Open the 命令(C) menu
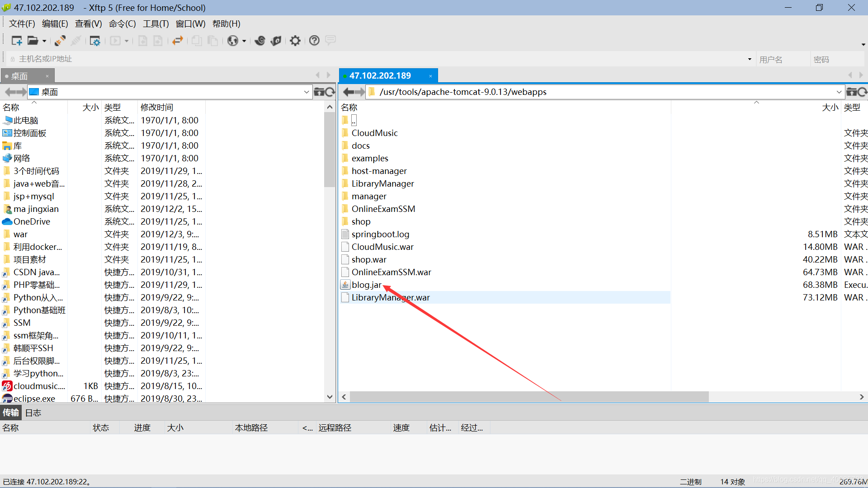Screen dimensions: 868x488 point(122,23)
